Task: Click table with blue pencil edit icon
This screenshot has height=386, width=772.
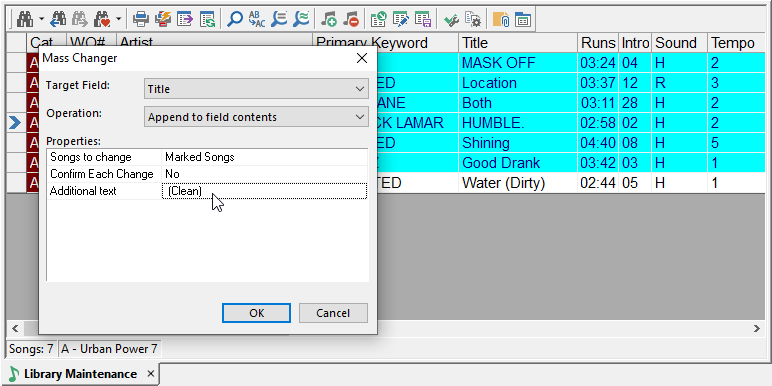Action: pyautogui.click(x=401, y=20)
